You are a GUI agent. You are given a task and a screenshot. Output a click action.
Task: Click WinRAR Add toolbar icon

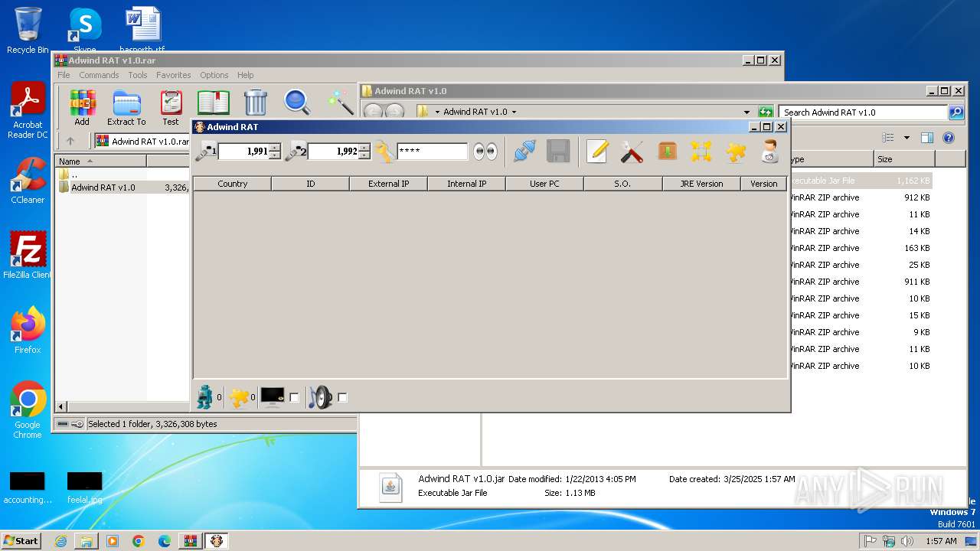(82, 107)
